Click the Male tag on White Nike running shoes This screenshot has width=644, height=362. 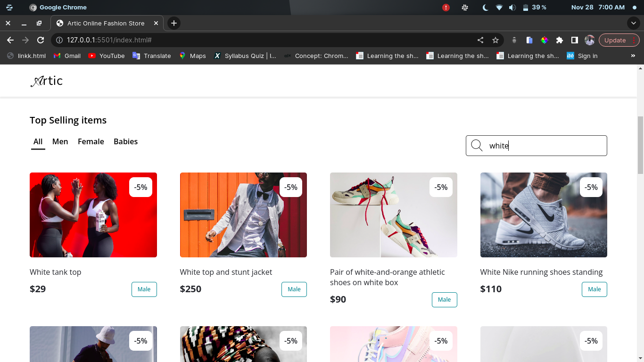pyautogui.click(x=594, y=289)
